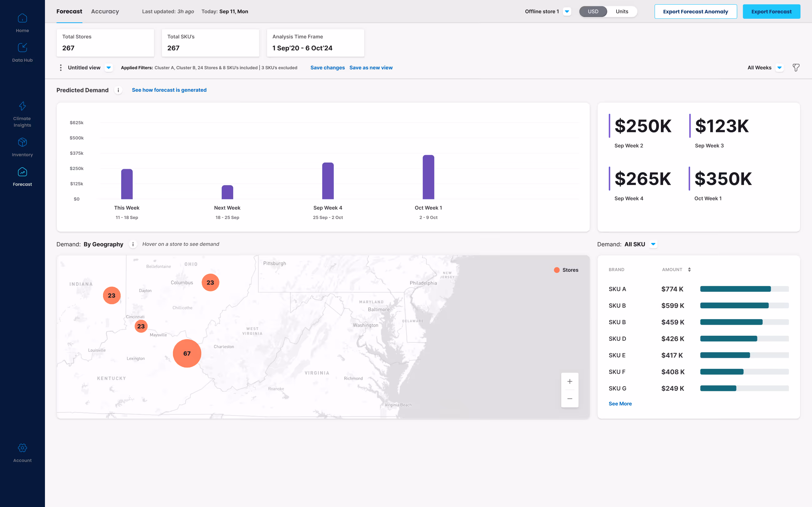The image size is (812, 507).
Task: Click the $774 K amount value
Action: (672, 289)
